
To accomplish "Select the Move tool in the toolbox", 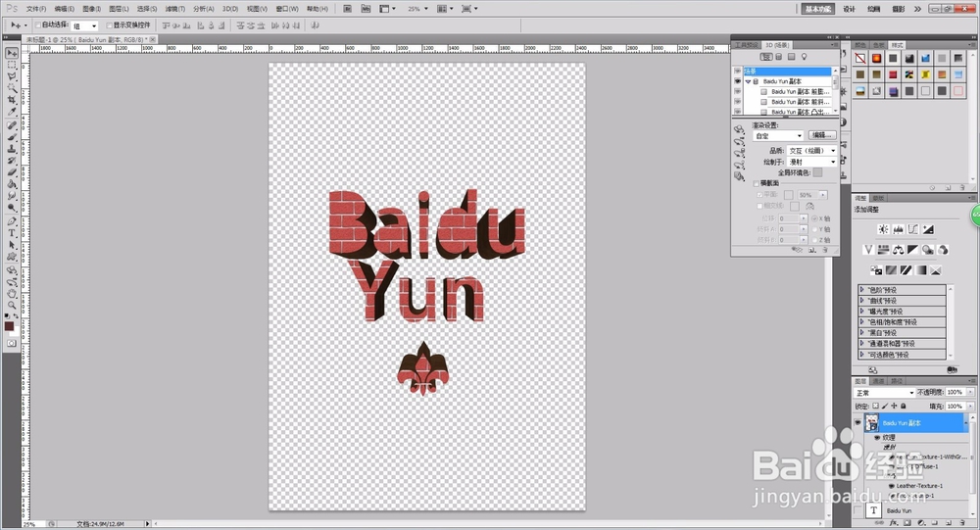I will [x=11, y=53].
